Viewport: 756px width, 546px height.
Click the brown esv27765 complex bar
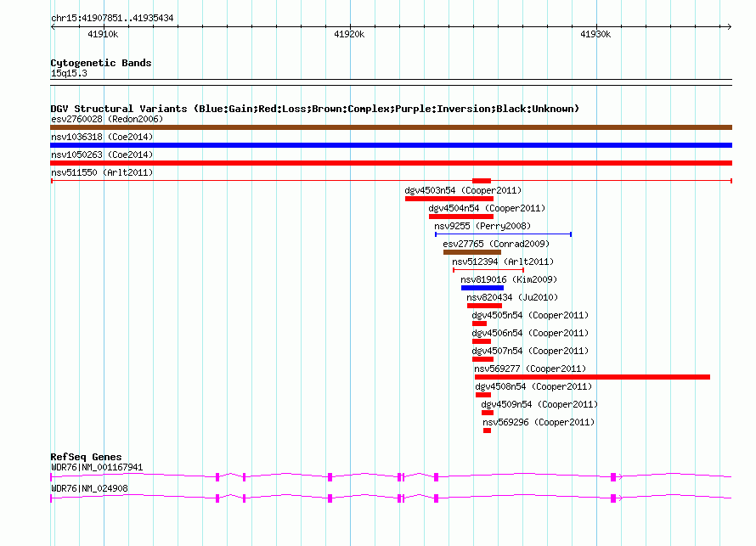tap(472, 252)
